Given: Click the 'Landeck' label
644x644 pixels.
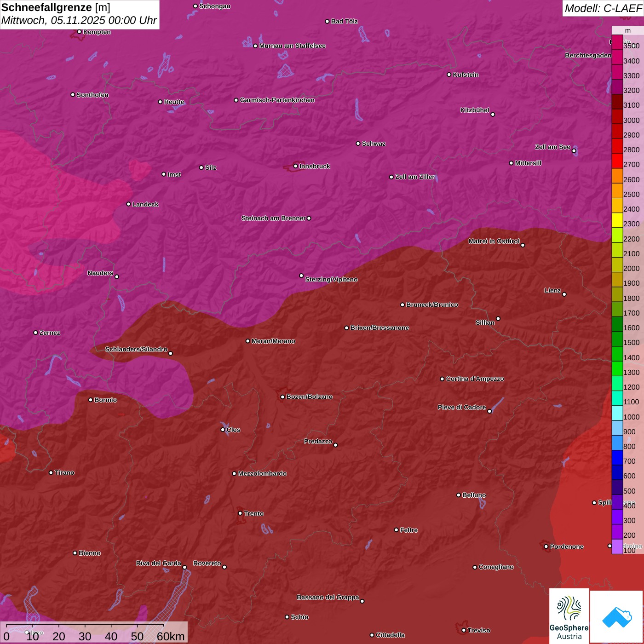Looking at the screenshot, I should 145,204.
